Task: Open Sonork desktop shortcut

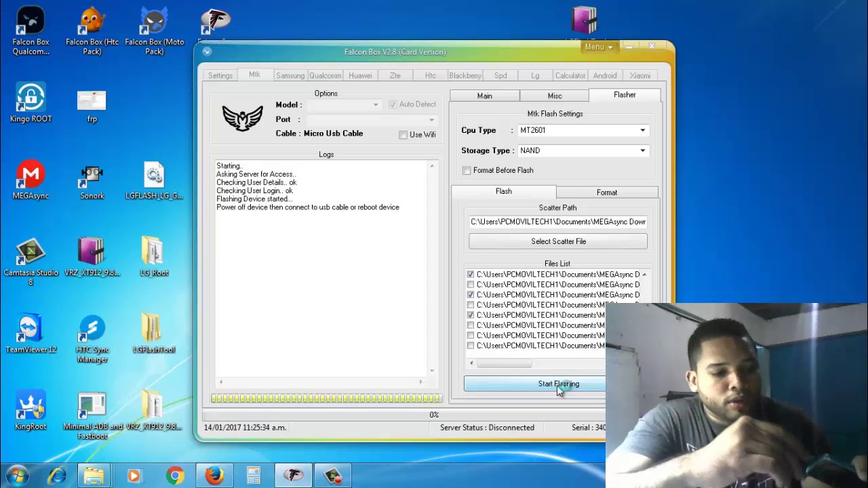Action: [92, 180]
